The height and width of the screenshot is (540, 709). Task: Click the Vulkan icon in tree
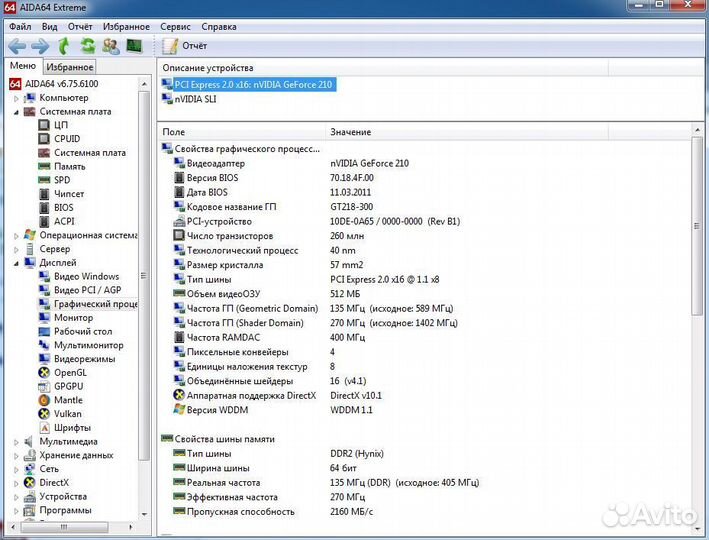coord(44,414)
